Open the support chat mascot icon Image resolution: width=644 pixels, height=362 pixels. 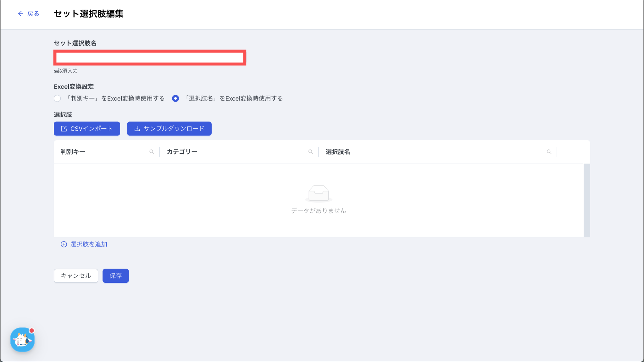pyautogui.click(x=22, y=340)
